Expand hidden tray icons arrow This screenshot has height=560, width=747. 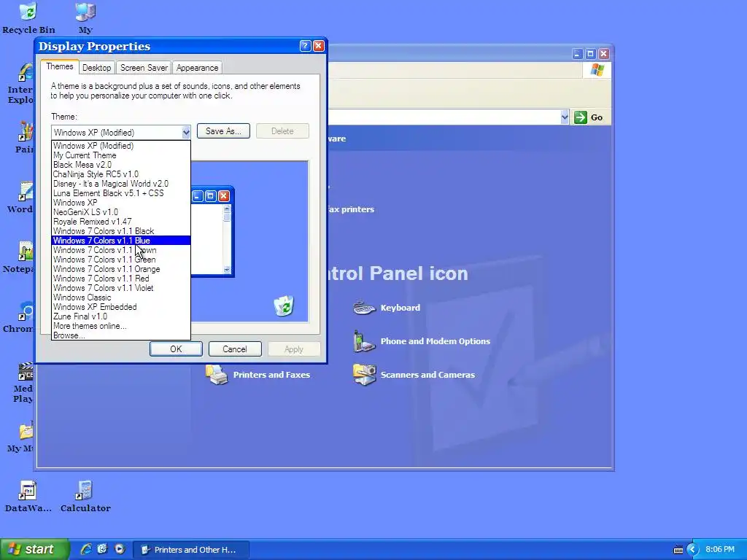(692, 550)
